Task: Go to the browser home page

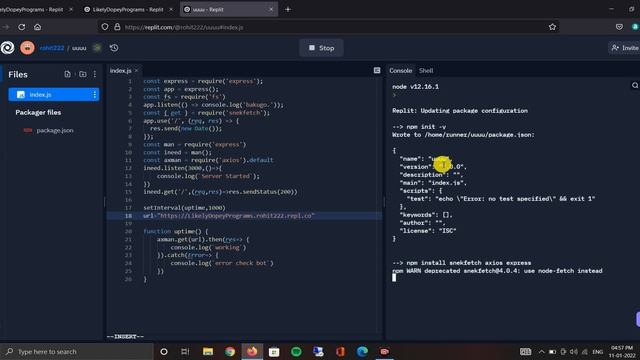Action: [x=38, y=27]
